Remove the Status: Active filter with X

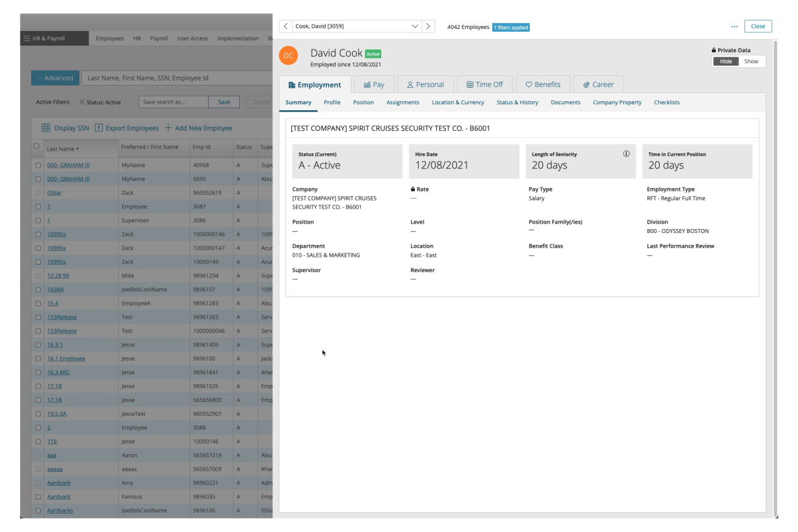coord(82,102)
